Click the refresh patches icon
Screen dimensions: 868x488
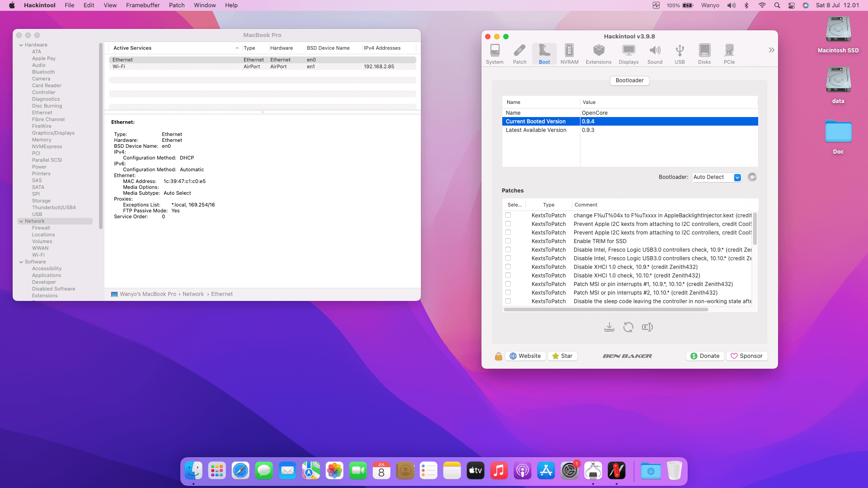click(628, 327)
